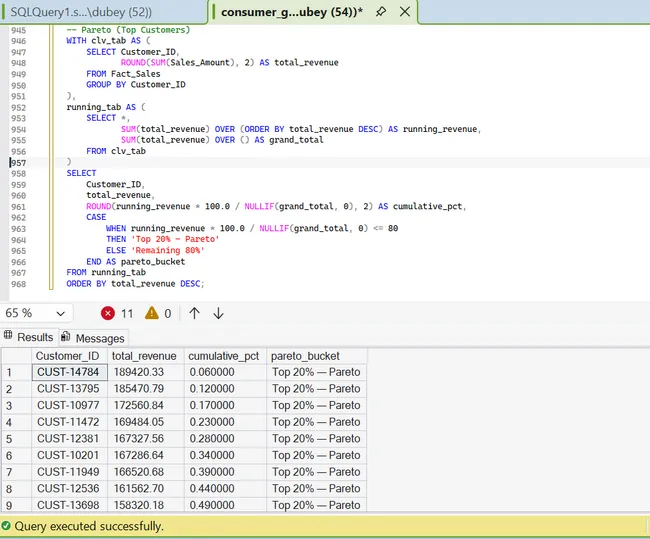650x539 pixels.
Task: Switch to the Messages tab
Action: click(99, 338)
